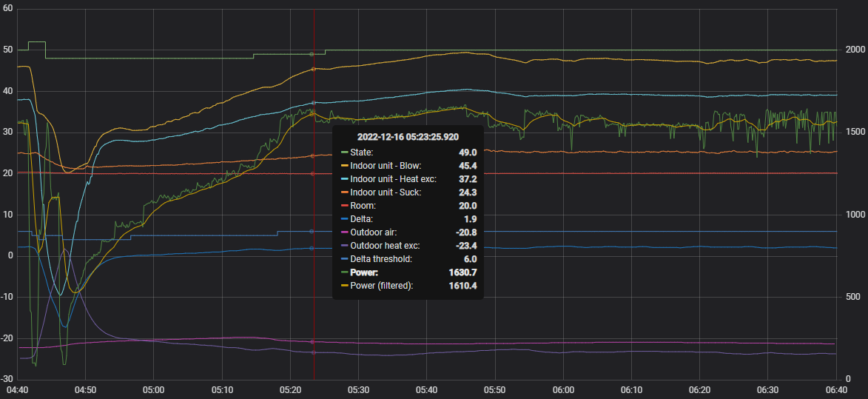Click the -20 label on left y-axis

(10, 338)
